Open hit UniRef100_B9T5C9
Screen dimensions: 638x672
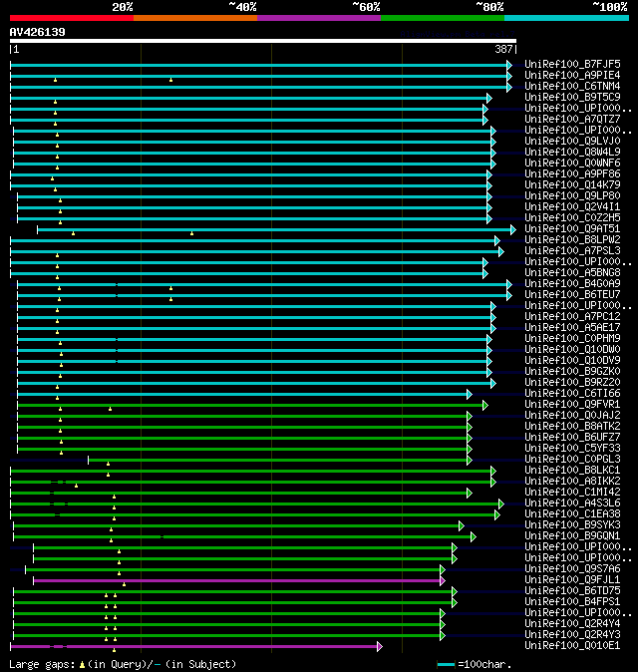(x=572, y=98)
